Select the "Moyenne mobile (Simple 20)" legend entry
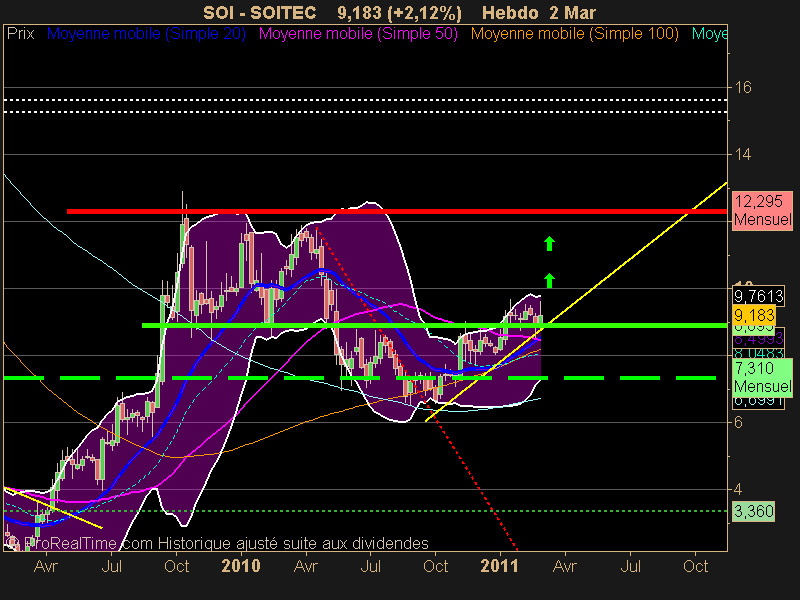This screenshot has width=800, height=600. [146, 34]
